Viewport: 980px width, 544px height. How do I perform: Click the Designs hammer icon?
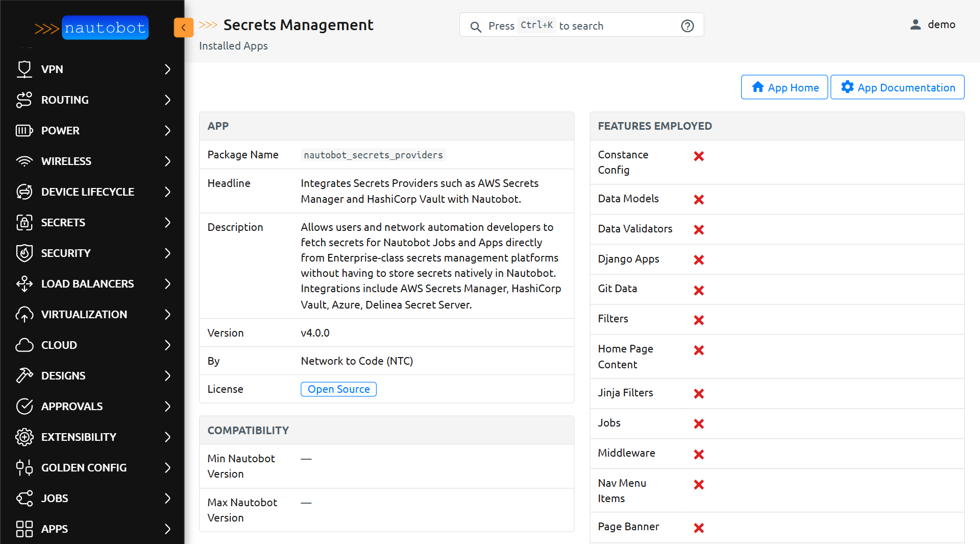point(24,375)
